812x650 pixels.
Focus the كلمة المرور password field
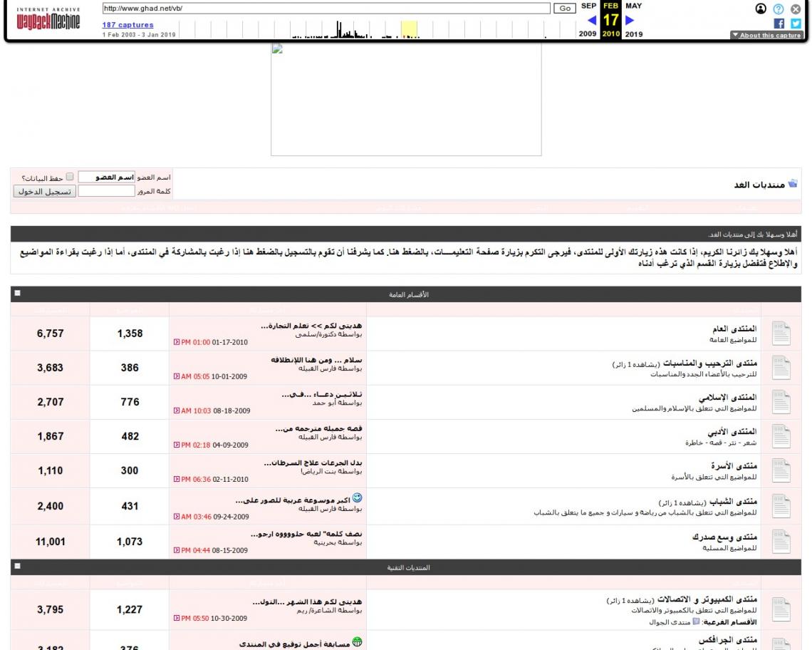pos(107,191)
